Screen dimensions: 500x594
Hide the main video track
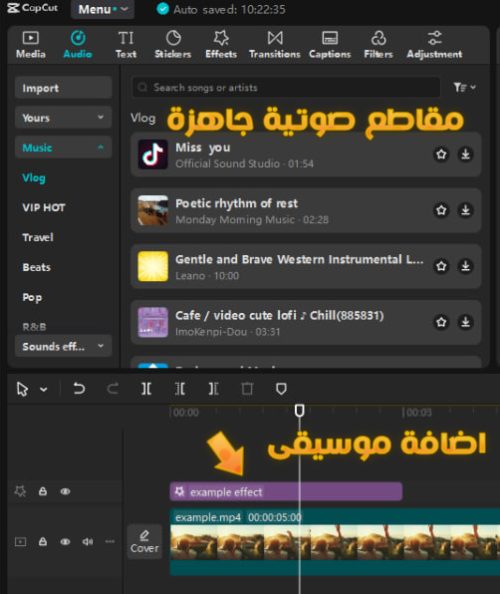tap(65, 542)
